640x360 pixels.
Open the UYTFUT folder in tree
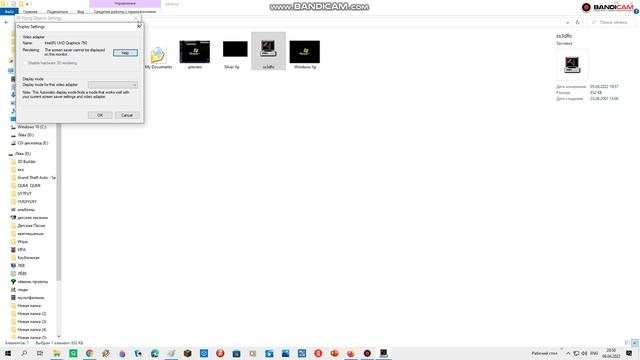point(24,193)
